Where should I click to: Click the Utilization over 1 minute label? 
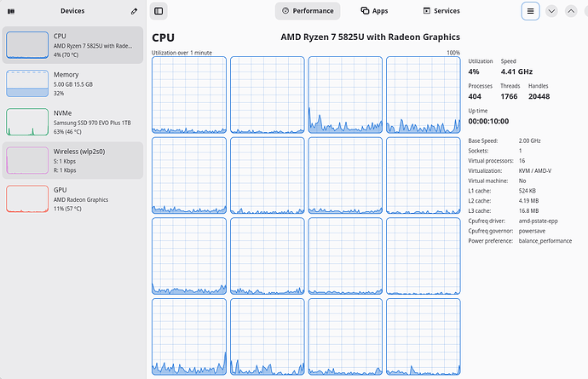[x=182, y=53]
